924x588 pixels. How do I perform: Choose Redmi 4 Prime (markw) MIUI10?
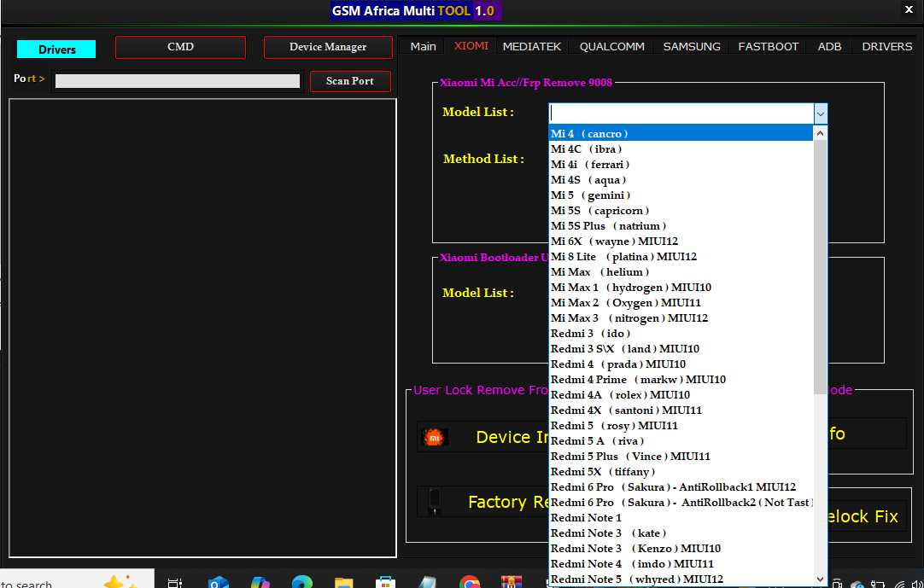638,380
